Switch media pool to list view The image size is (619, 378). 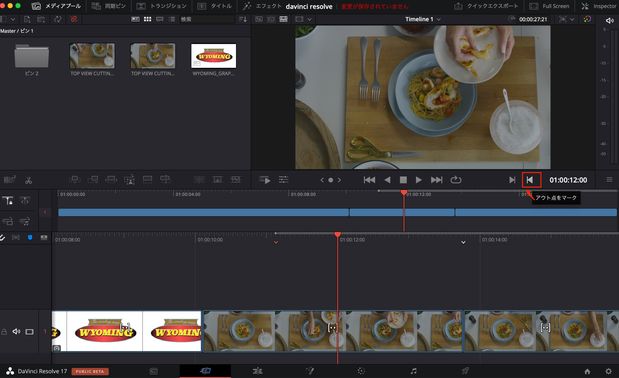172,19
